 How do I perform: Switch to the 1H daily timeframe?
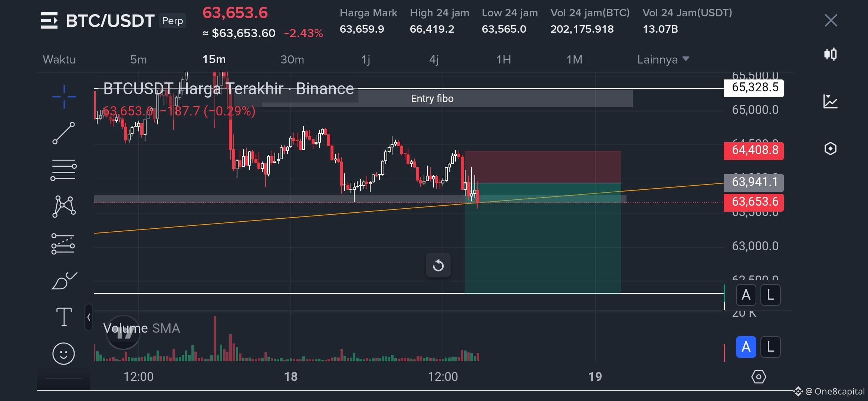tap(504, 59)
